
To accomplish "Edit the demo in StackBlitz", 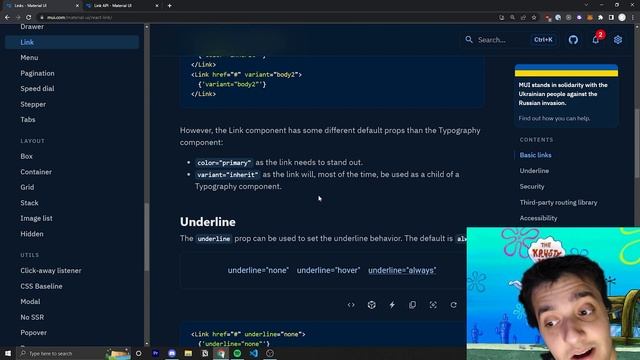I will coord(392,304).
